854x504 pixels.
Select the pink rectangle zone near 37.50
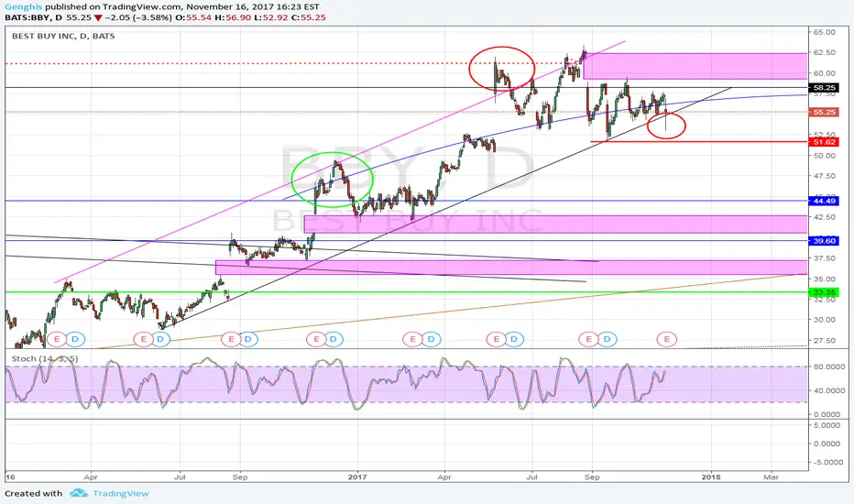(511, 267)
